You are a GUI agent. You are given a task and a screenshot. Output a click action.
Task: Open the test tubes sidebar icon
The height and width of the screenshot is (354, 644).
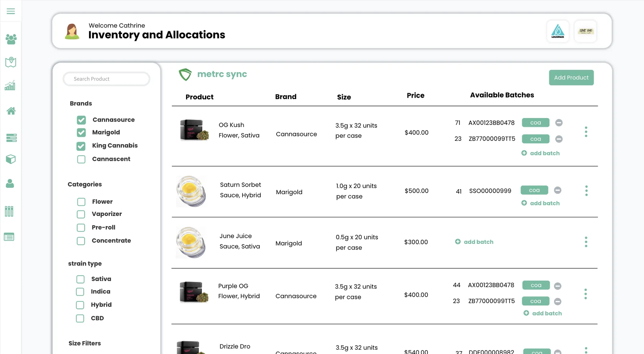click(9, 211)
